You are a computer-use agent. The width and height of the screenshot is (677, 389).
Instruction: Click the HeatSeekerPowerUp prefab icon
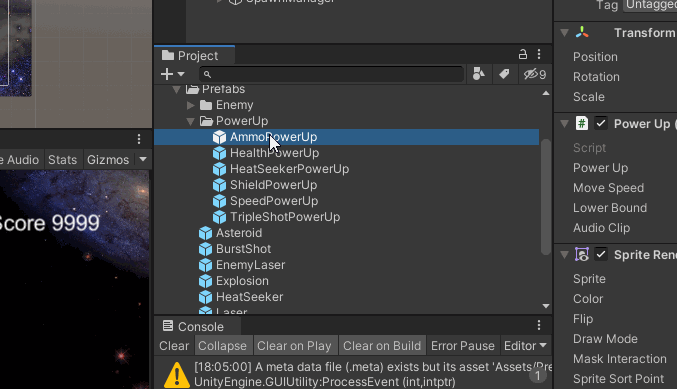(219, 169)
